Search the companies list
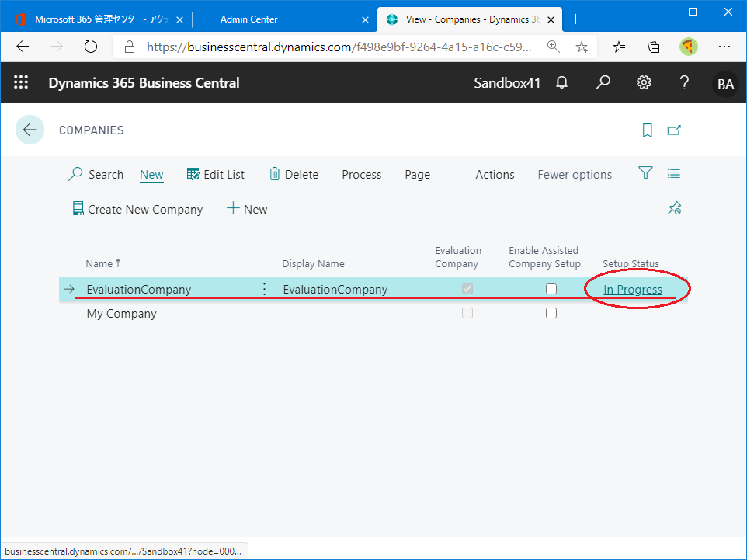747x560 pixels. point(96,175)
